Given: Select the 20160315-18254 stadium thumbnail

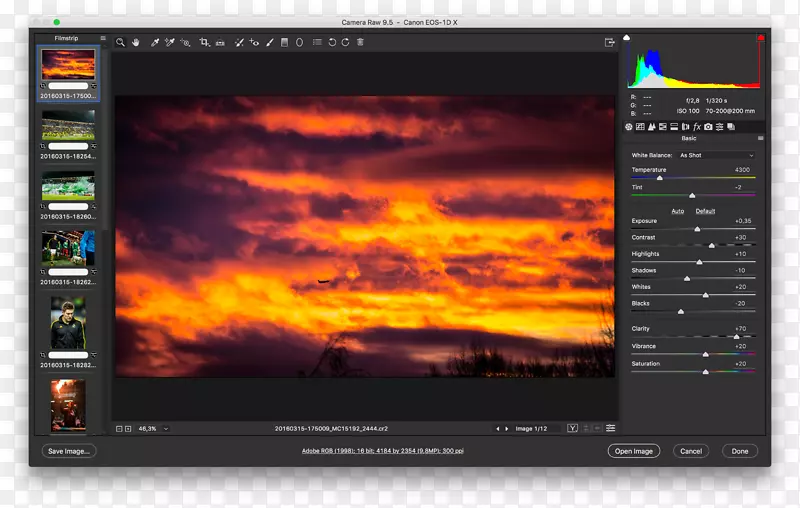Looking at the screenshot, I should 68,125.
